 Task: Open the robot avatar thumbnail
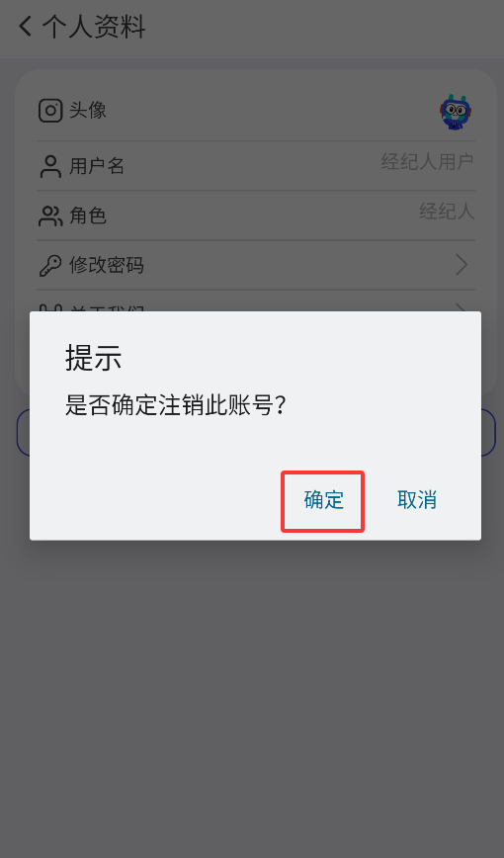click(x=456, y=112)
